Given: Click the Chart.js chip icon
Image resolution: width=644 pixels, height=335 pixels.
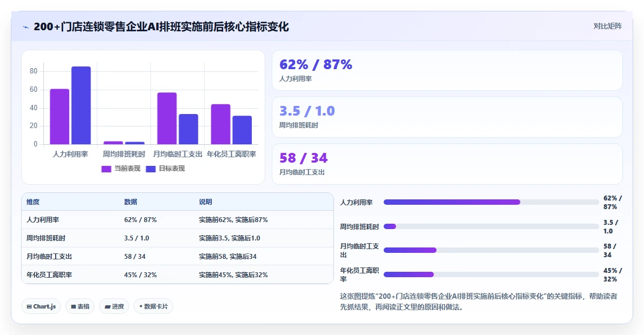Looking at the screenshot, I should 29,307.
